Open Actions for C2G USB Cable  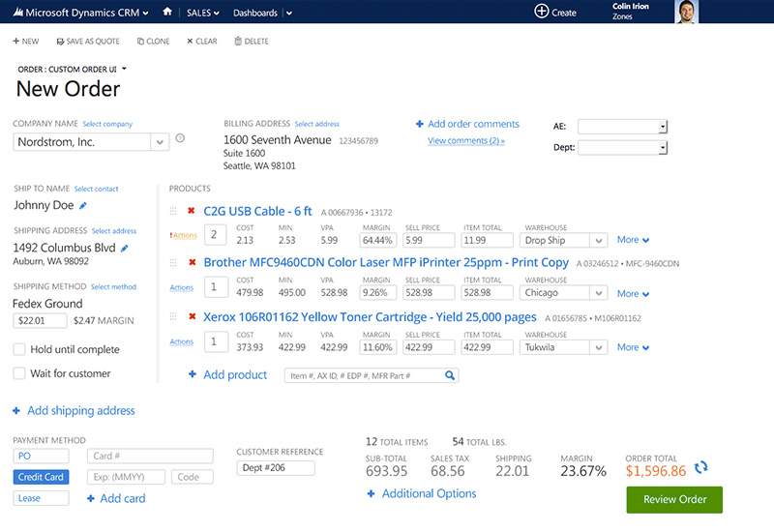pyautogui.click(x=184, y=235)
